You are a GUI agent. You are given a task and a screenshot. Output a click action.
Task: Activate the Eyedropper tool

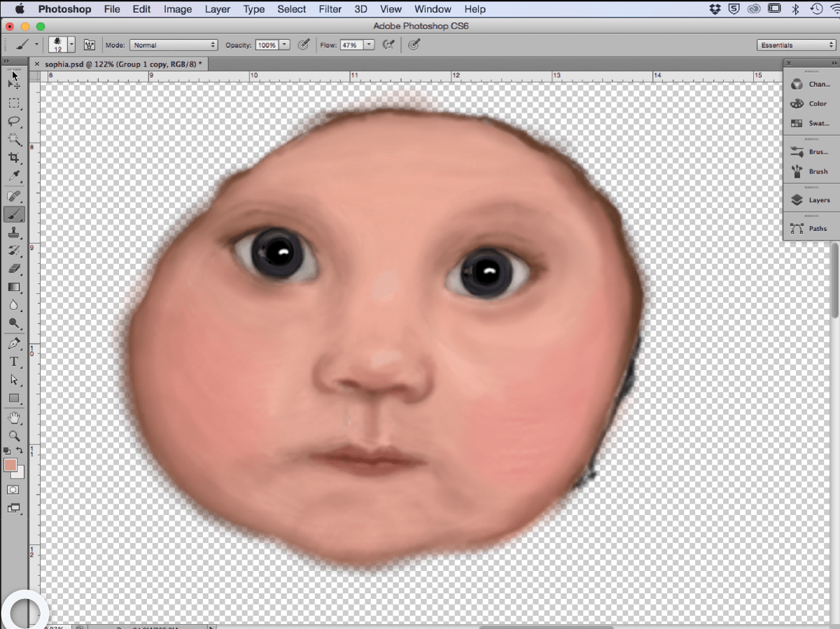pos(14,176)
